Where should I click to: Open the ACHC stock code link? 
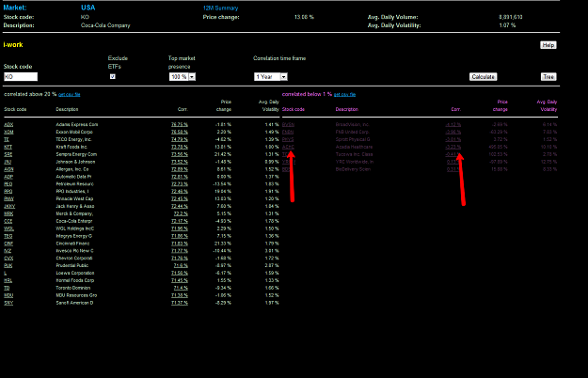point(288,147)
